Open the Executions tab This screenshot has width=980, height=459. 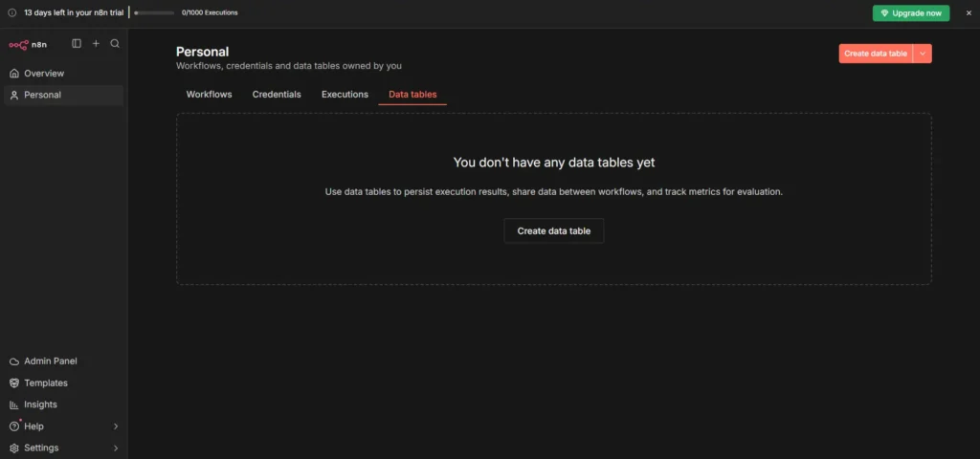[345, 95]
